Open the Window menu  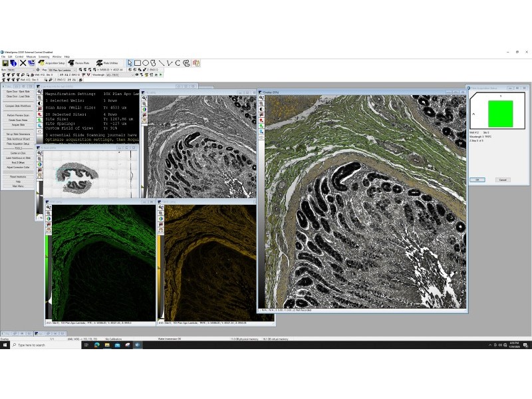coord(57,57)
